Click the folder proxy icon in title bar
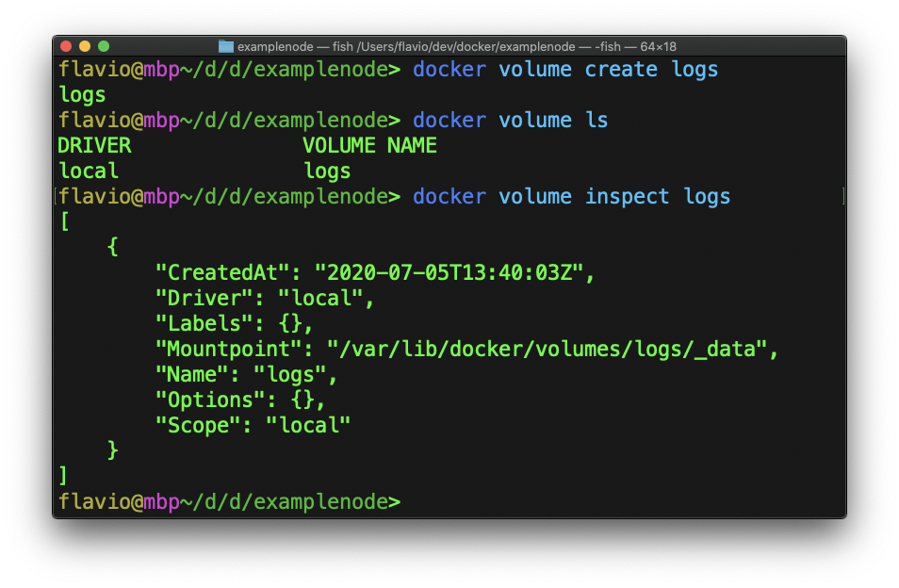This screenshot has width=899, height=588. tap(226, 46)
